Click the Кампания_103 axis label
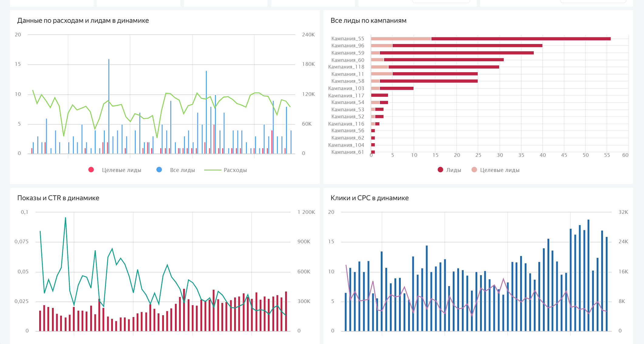The height and width of the screenshot is (344, 644). click(x=346, y=88)
